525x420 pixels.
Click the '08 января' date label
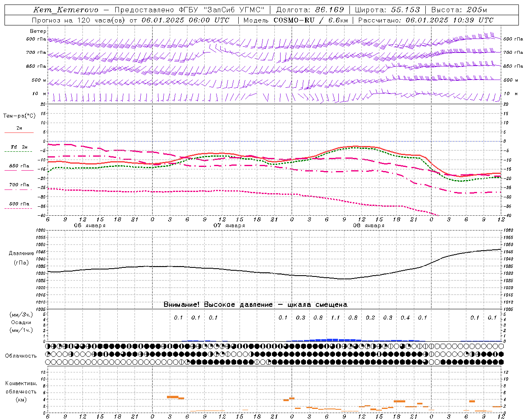point(368,225)
